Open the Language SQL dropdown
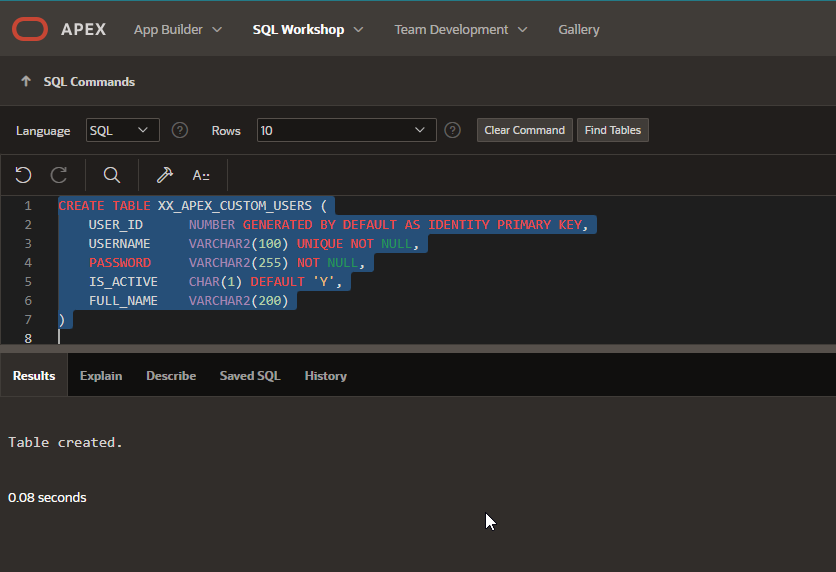 click(123, 130)
